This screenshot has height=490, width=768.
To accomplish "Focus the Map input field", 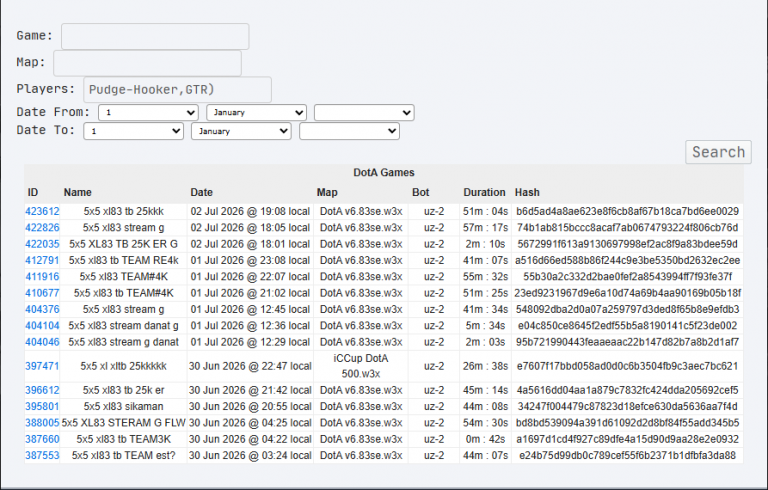I will point(147,63).
